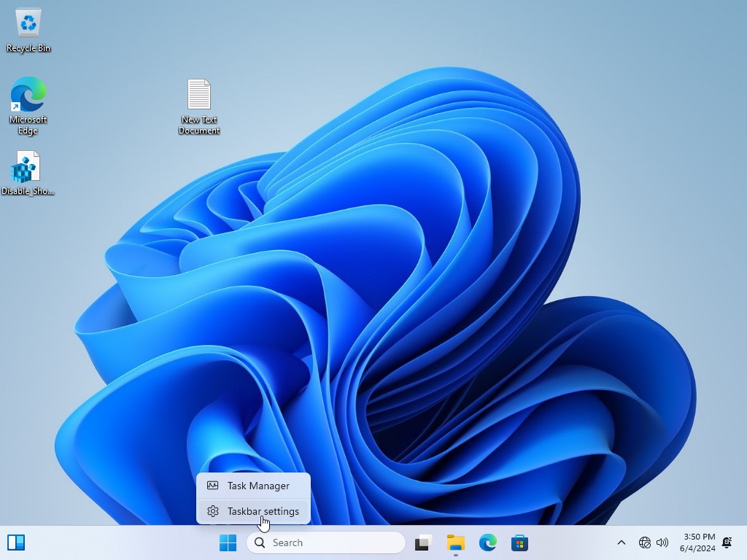Open the notifications bell icon

[727, 542]
